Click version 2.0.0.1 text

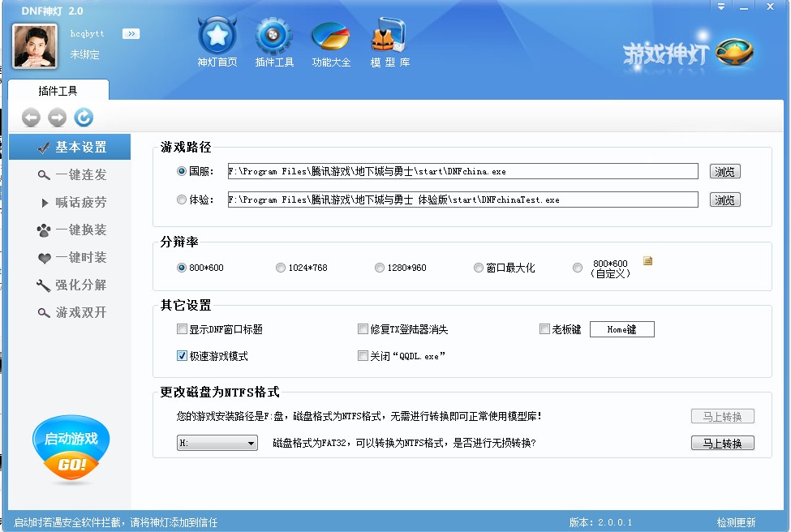[600, 522]
